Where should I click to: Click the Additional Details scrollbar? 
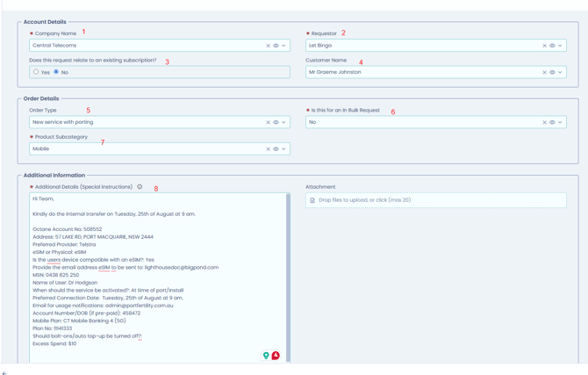[288, 278]
